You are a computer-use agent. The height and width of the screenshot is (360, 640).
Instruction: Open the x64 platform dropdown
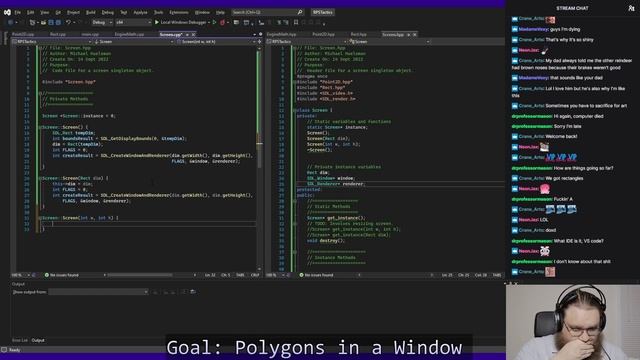[x=133, y=22]
